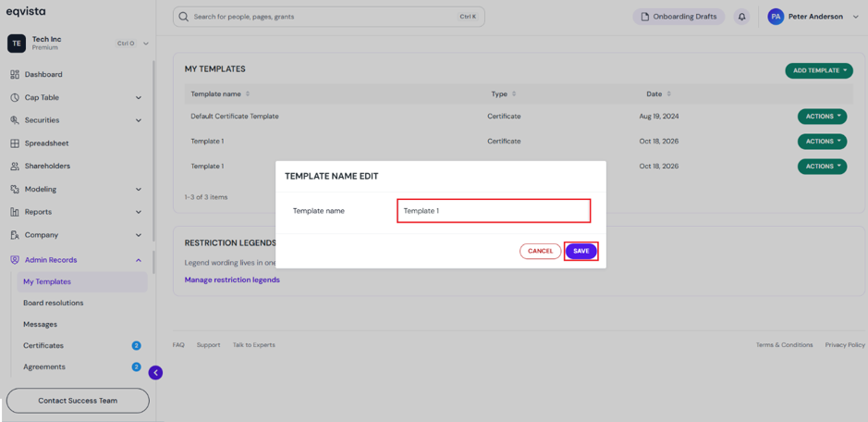Click the Securities sidebar icon

click(15, 120)
